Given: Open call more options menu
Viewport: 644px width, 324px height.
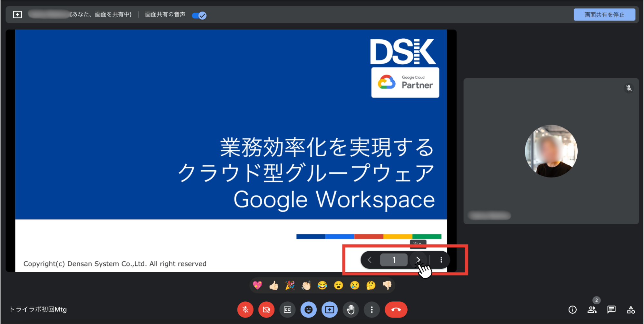Looking at the screenshot, I should point(372,310).
